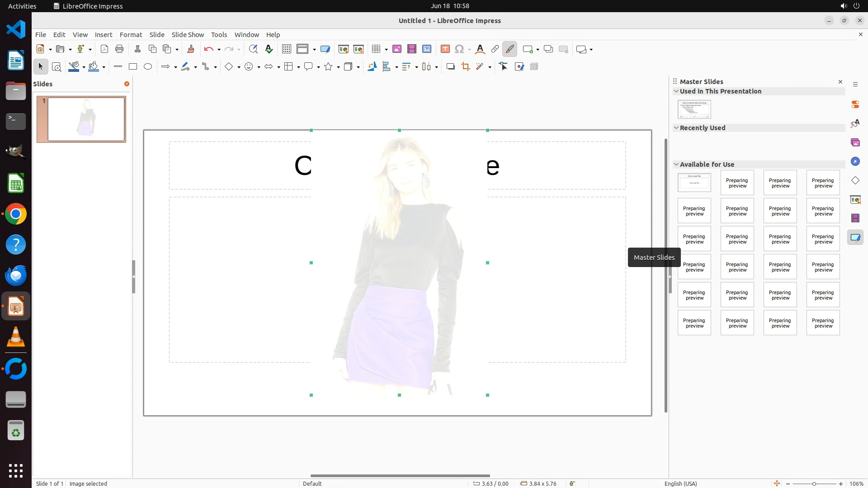
Task: Select slide 1 thumbnail in Slides panel
Action: 86,119
